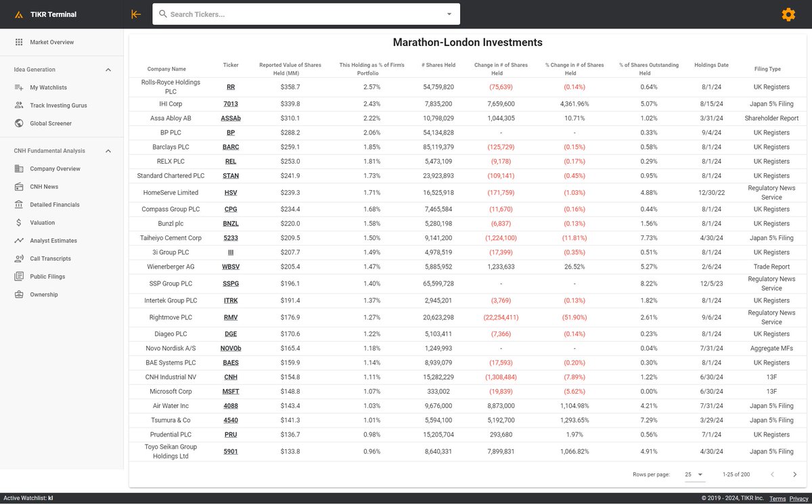Viewport: 812px width, 504px height.
Task: Click the (22,254,411) share change value
Action: click(501, 317)
